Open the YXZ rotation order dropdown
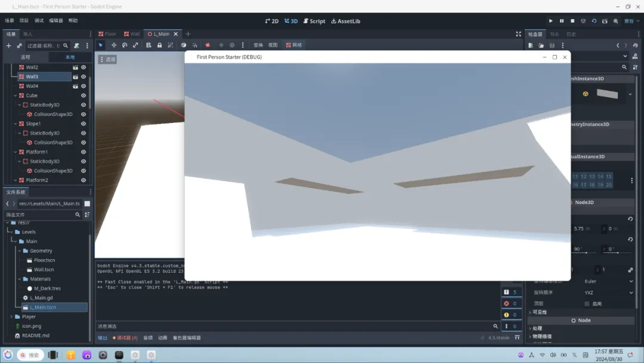 point(608,293)
